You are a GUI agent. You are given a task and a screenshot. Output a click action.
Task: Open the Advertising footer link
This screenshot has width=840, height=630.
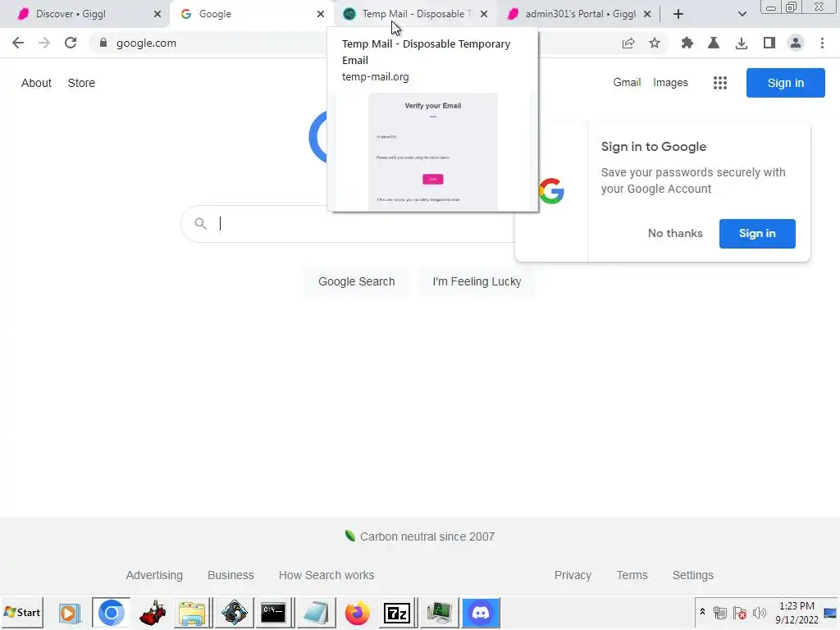point(154,575)
